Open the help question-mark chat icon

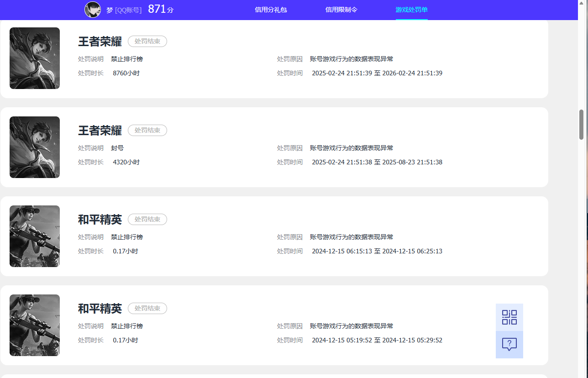pyautogui.click(x=509, y=345)
